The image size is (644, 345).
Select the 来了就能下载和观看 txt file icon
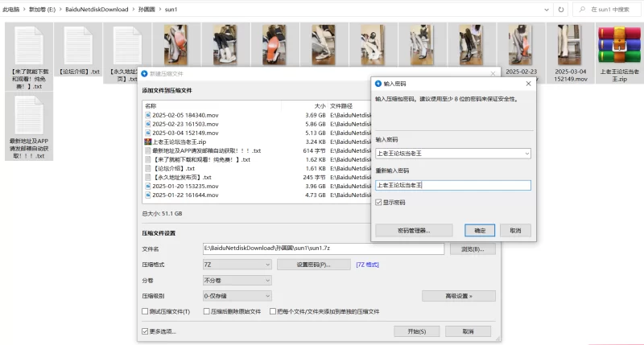point(29,46)
